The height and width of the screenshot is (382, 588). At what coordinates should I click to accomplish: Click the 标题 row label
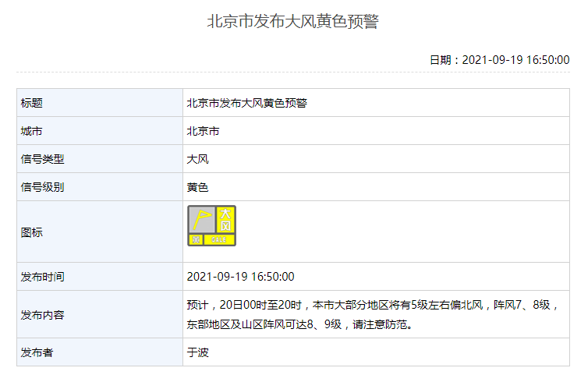(x=32, y=103)
